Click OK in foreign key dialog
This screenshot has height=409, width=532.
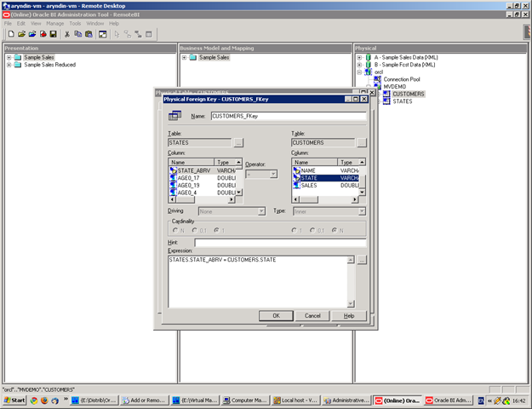point(276,315)
